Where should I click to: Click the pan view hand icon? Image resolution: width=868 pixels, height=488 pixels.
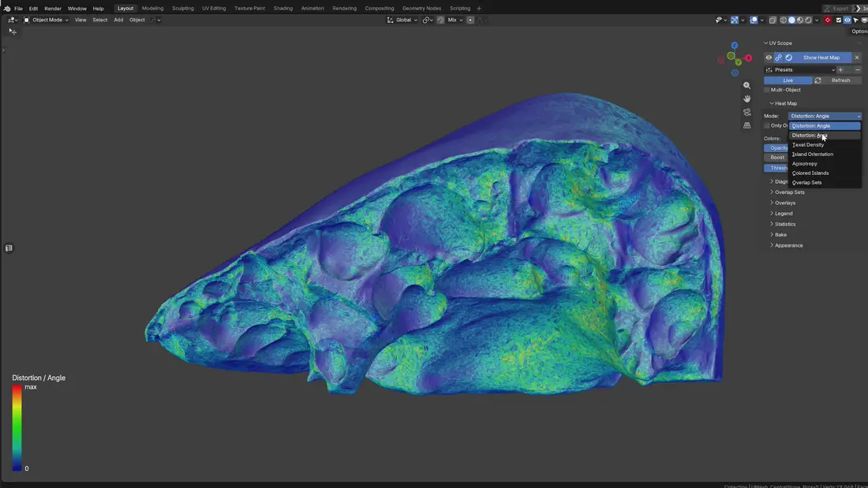tap(746, 99)
